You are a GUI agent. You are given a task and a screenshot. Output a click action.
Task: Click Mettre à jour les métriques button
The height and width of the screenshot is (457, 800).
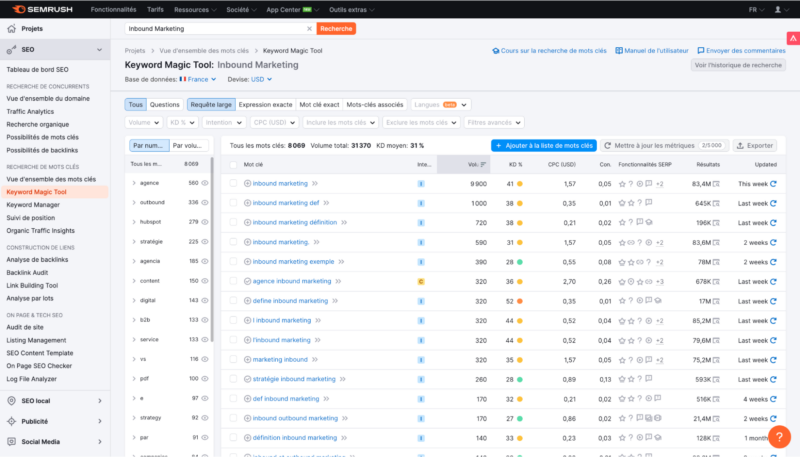coord(664,145)
